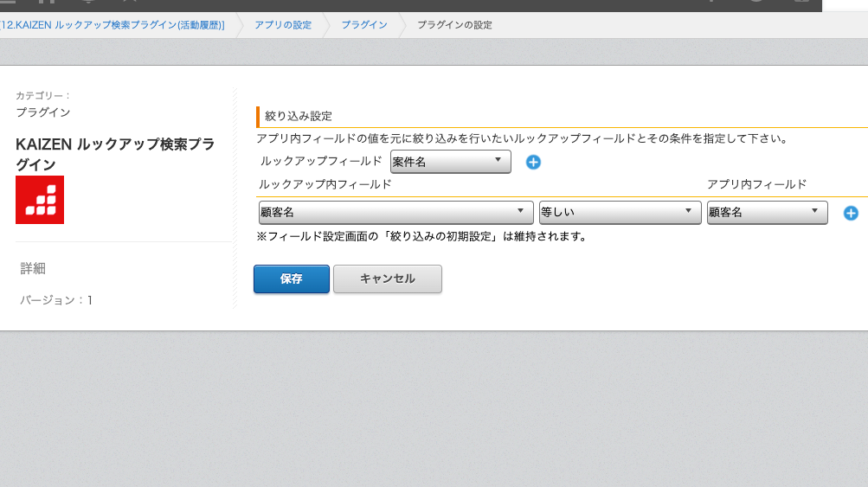Go to 12.KAIZEN ルックアップ検索プラグイン breadcrumb
868x487 pixels.
pos(113,25)
